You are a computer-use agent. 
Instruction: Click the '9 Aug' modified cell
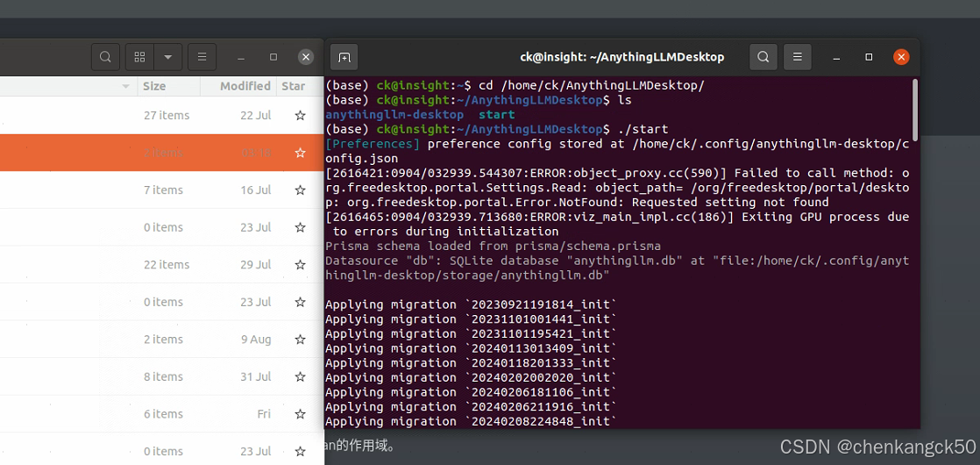pyautogui.click(x=257, y=340)
